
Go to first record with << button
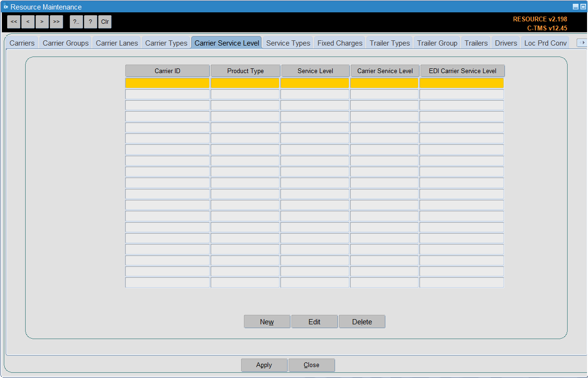coord(14,22)
